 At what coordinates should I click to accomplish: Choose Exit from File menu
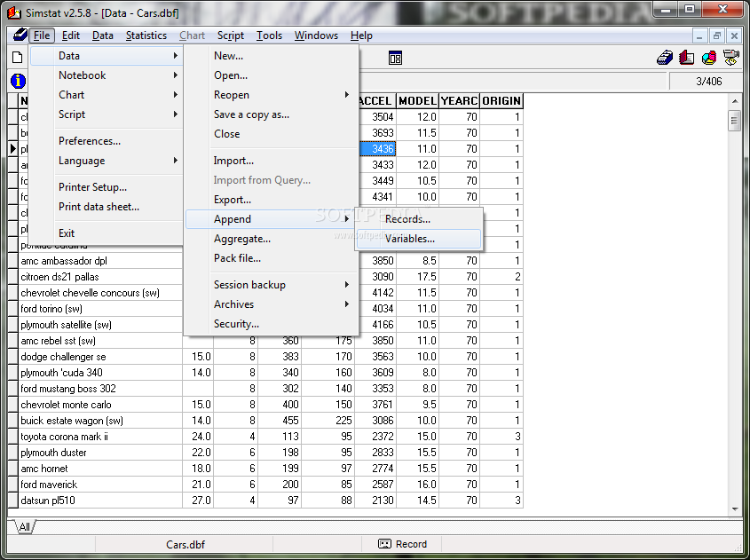[x=107, y=233]
